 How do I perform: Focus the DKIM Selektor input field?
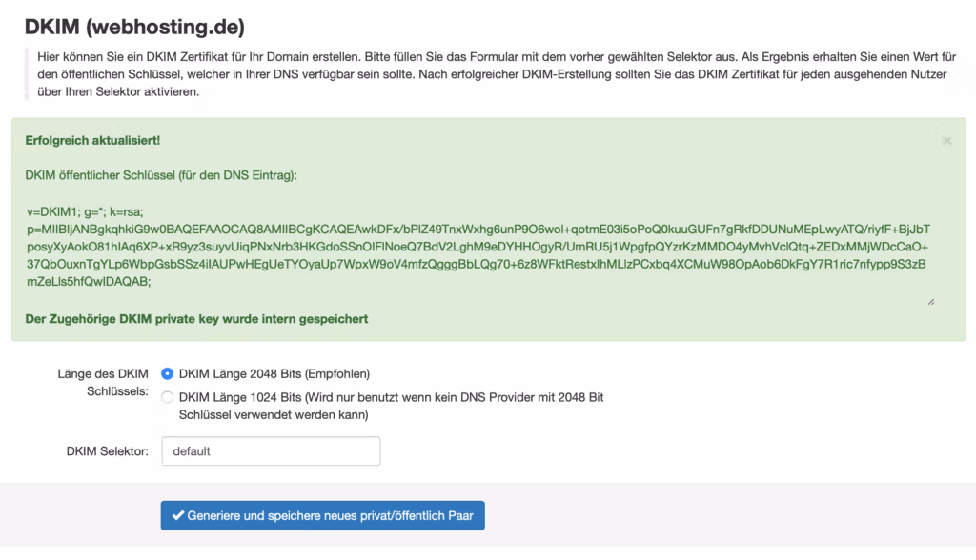tap(271, 451)
